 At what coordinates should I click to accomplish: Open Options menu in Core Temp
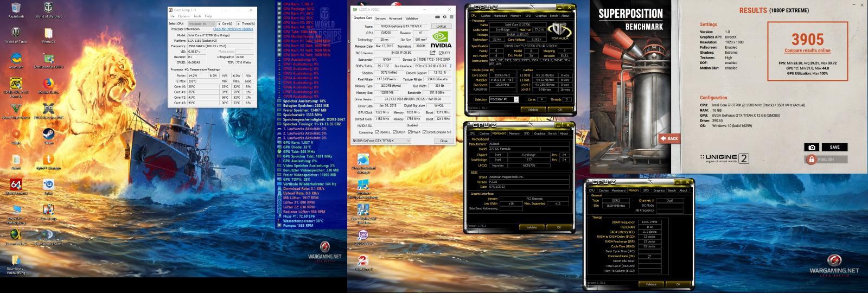(184, 16)
